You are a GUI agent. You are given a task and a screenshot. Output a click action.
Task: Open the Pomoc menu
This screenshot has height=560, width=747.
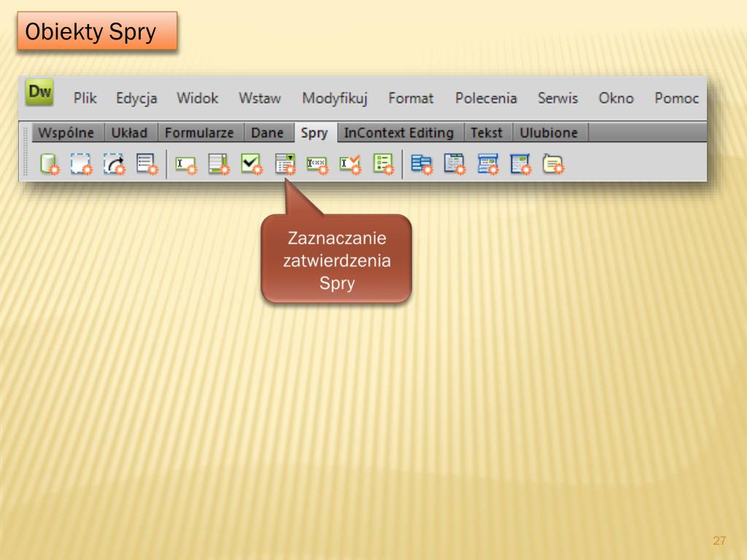point(676,98)
